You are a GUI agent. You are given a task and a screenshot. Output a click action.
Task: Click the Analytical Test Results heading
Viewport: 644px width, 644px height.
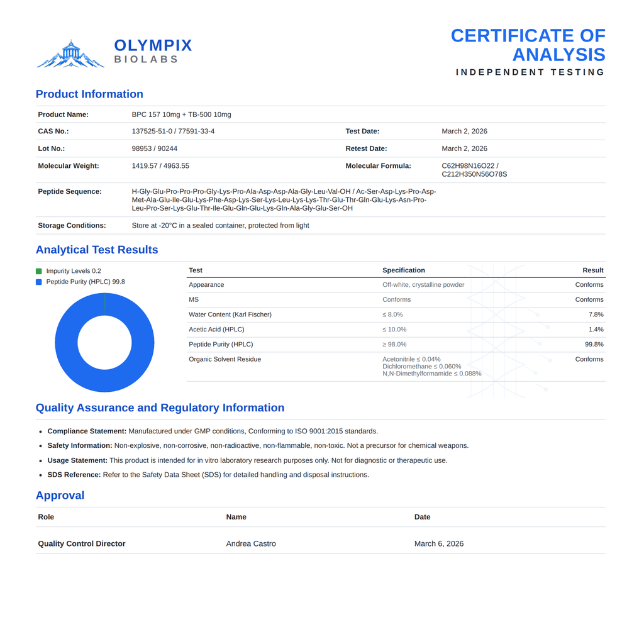click(x=97, y=250)
